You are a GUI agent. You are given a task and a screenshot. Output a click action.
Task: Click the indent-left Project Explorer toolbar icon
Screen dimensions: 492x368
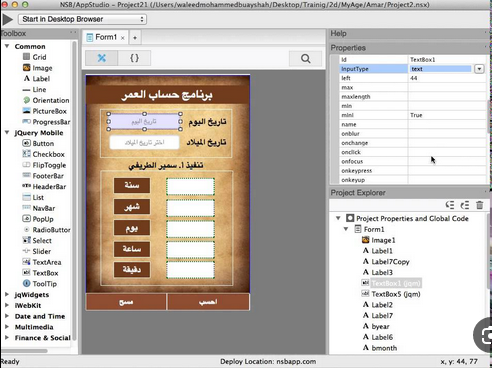tap(450, 205)
